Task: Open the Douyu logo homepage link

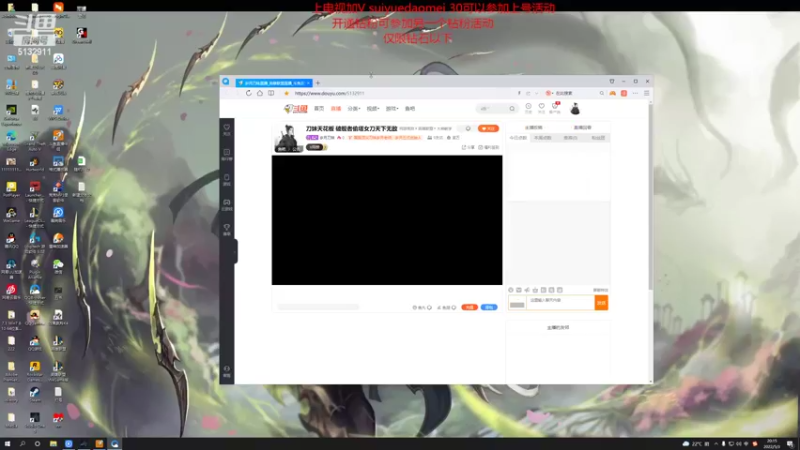Action: click(x=296, y=109)
